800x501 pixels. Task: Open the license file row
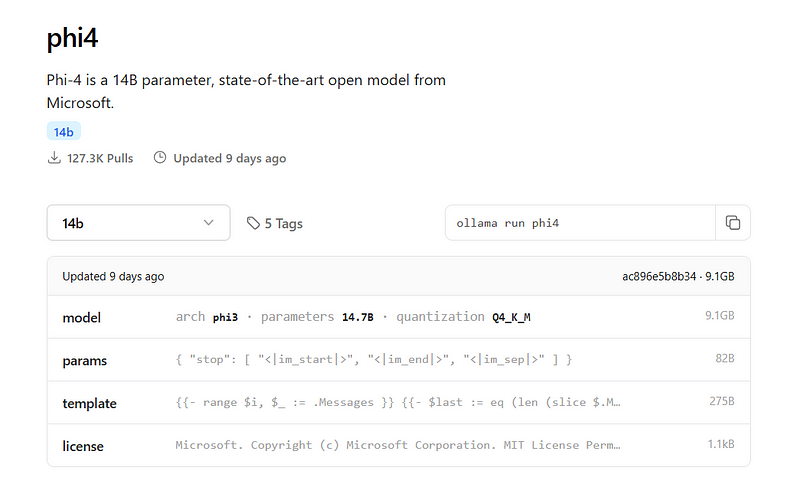pos(398,445)
